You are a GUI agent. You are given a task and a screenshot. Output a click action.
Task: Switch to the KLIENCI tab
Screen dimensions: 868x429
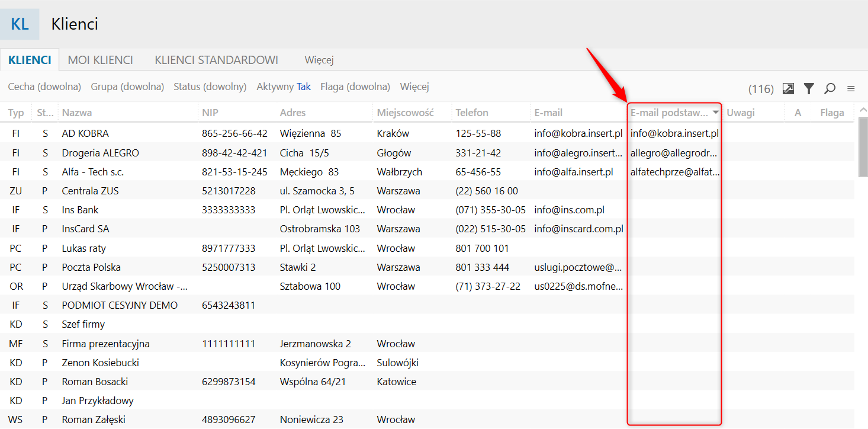click(30, 60)
